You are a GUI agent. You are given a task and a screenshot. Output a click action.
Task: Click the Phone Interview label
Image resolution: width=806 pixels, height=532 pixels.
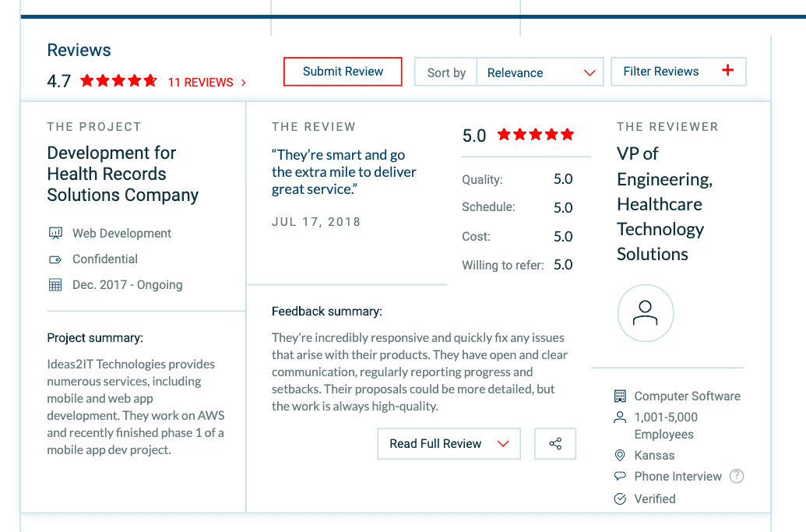point(678,477)
